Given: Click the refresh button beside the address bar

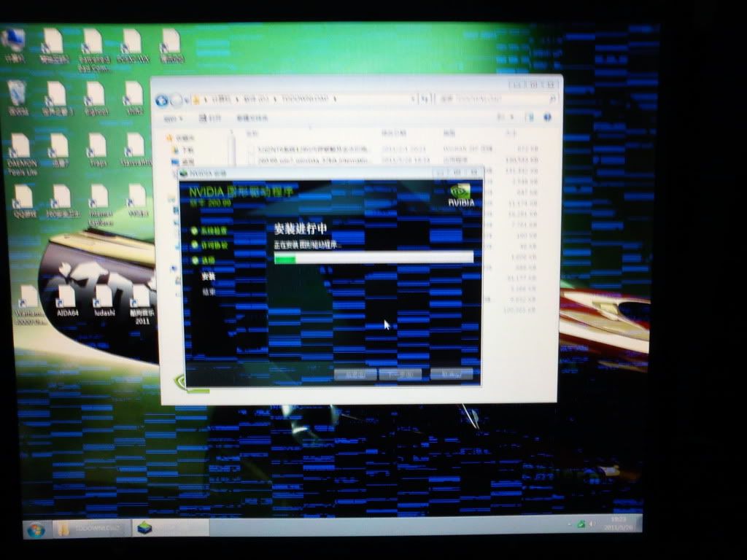Looking at the screenshot, I should [425, 99].
